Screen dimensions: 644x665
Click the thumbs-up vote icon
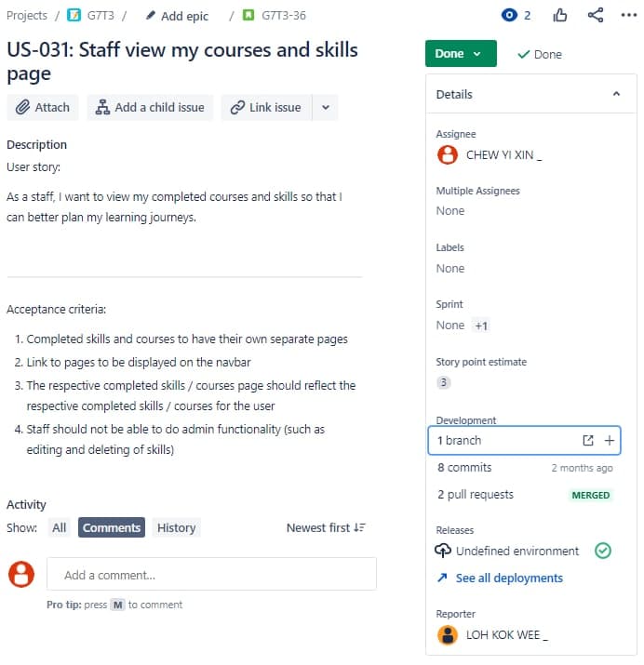point(560,16)
